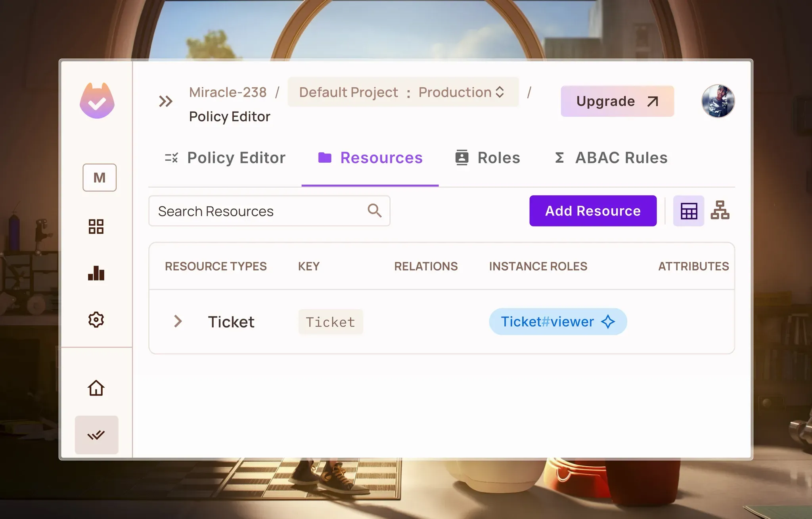
Task: Switch to table view
Action: click(x=689, y=211)
